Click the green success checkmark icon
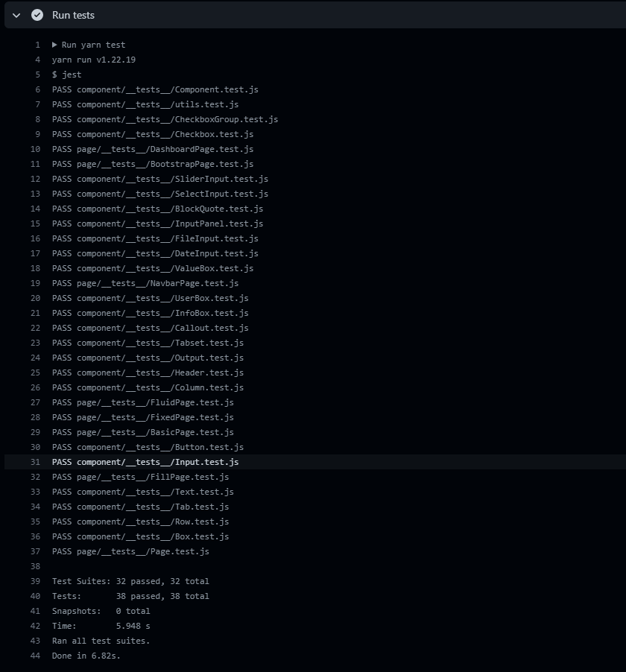The width and height of the screenshot is (626, 672). pos(37,15)
